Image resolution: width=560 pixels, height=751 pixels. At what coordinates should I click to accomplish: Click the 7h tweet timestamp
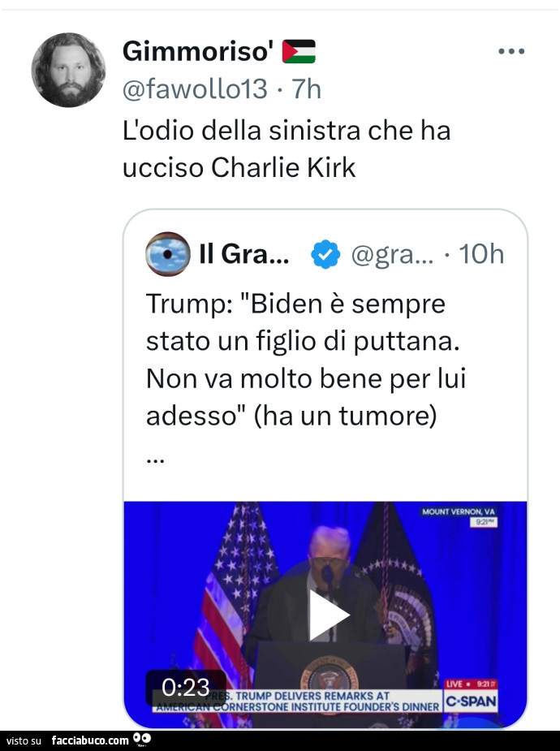306,88
